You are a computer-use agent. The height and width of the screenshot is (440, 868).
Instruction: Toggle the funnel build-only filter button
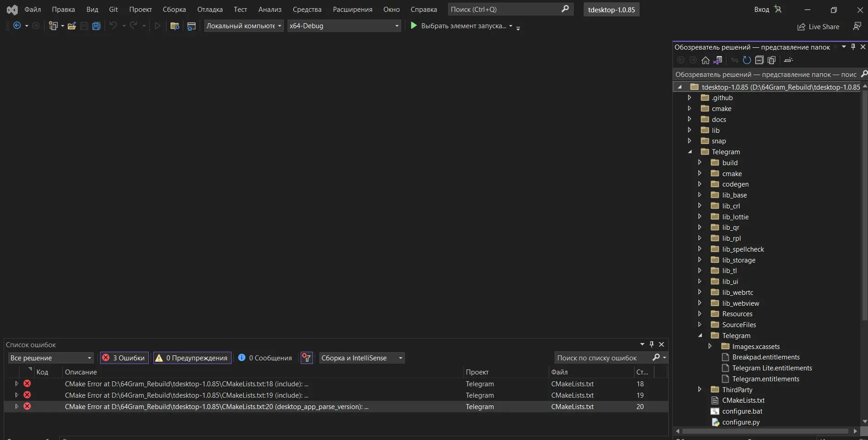307,358
